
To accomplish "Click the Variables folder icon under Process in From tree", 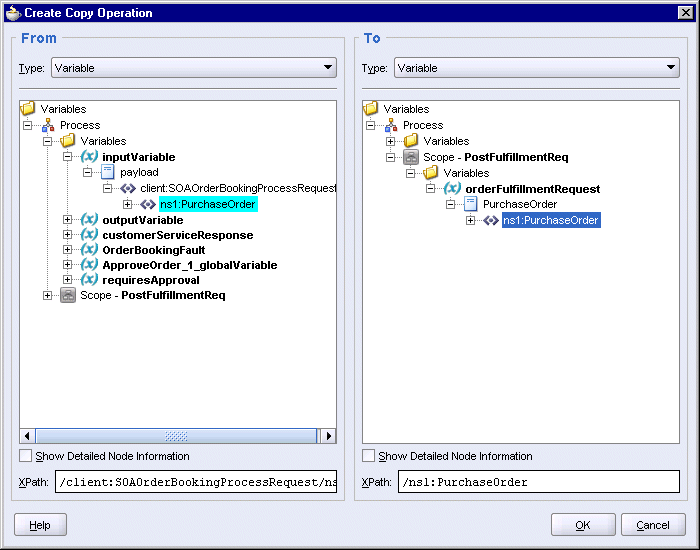I will (x=68, y=141).
